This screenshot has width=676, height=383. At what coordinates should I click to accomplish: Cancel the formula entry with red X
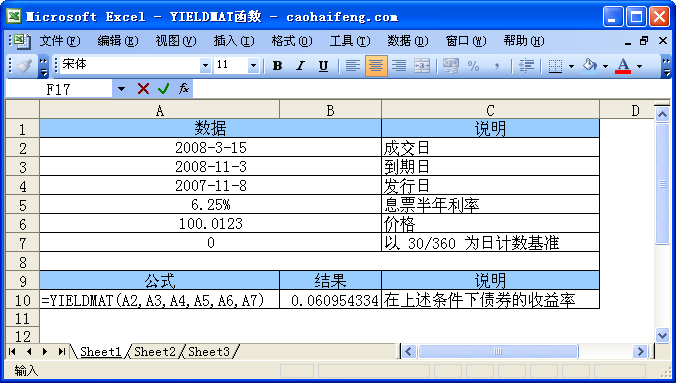coord(143,89)
